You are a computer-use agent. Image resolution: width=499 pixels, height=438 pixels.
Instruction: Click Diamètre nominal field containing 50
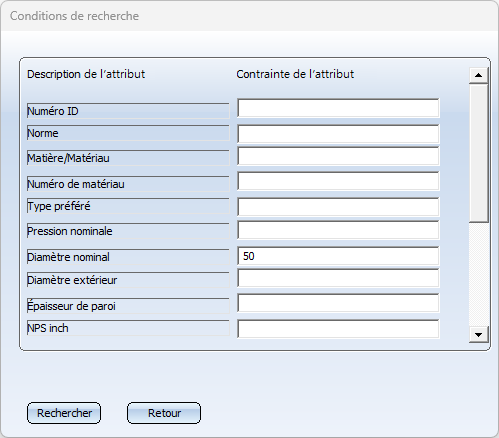(338, 256)
